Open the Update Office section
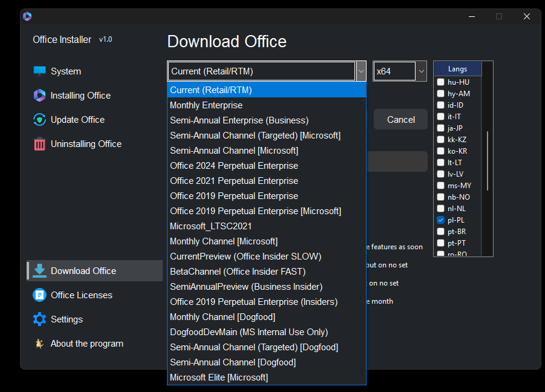The height and width of the screenshot is (392, 545). [94, 120]
